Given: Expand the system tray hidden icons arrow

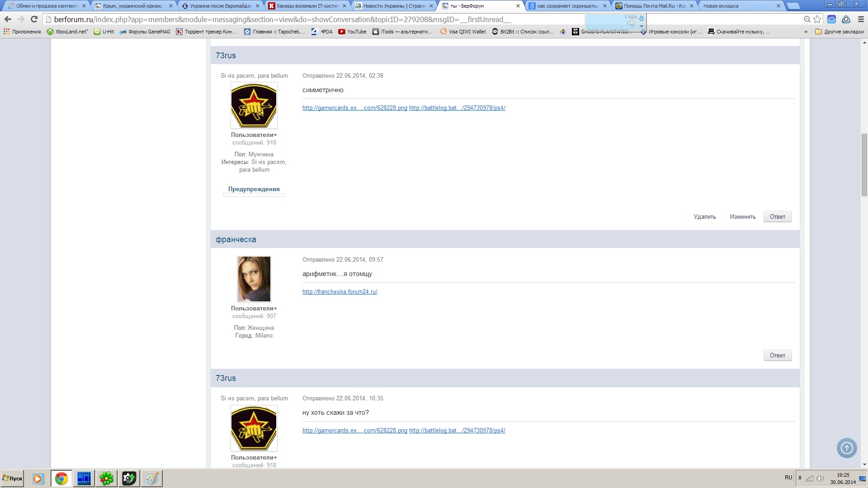Looking at the screenshot, I should point(800,478).
